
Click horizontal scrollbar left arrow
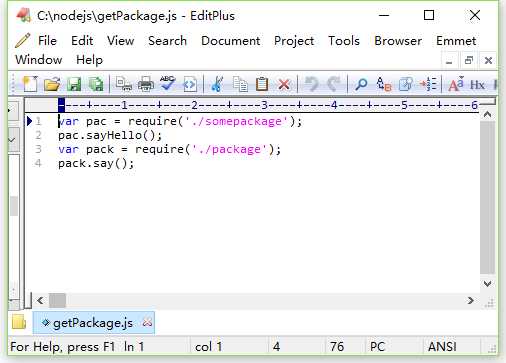pos(40,301)
